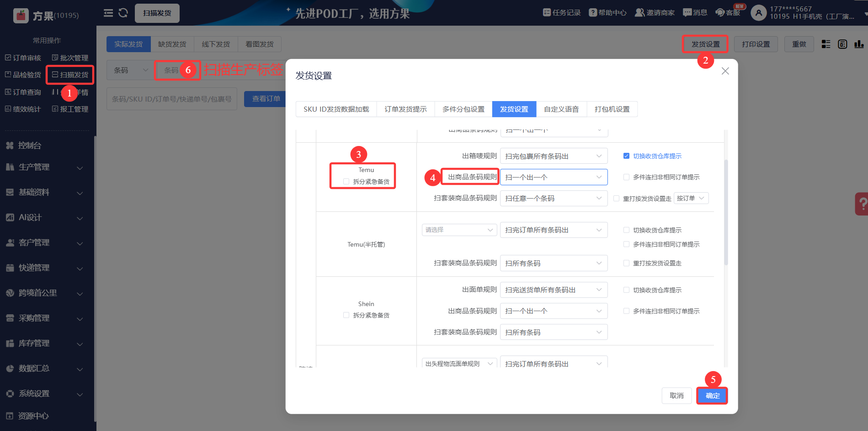Switch to 打包机设置 tab
This screenshot has height=431, width=868.
[x=612, y=109]
